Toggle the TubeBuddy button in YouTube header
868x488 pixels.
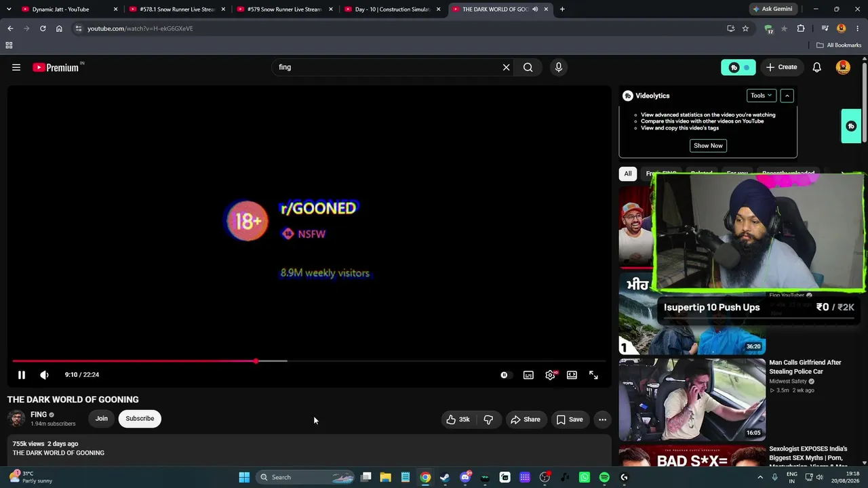[x=738, y=67]
